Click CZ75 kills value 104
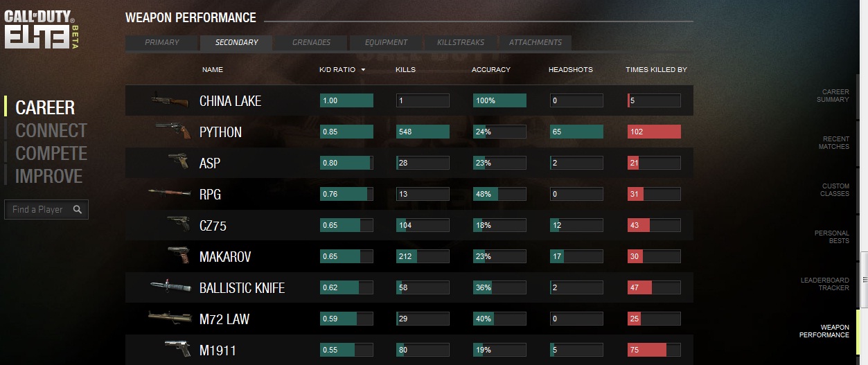868x365 pixels. click(405, 225)
